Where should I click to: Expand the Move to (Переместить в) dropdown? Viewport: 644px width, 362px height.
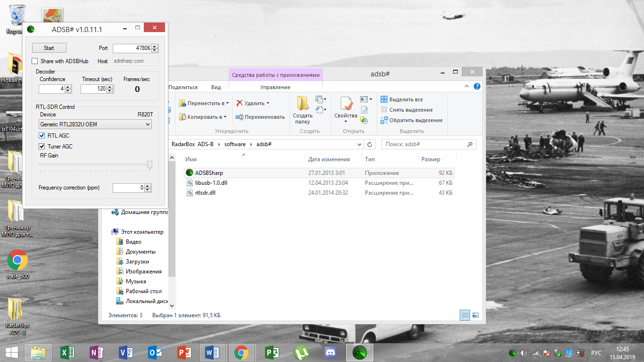[x=227, y=103]
